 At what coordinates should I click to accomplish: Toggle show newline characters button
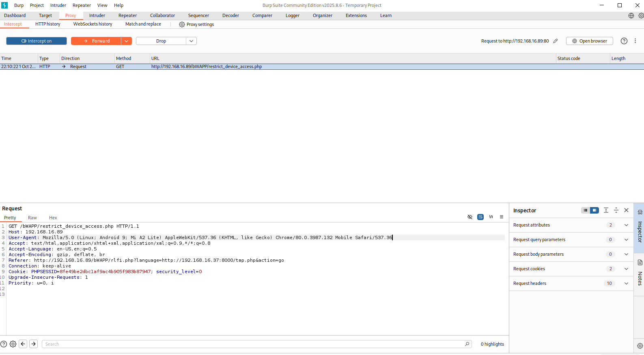tap(491, 217)
